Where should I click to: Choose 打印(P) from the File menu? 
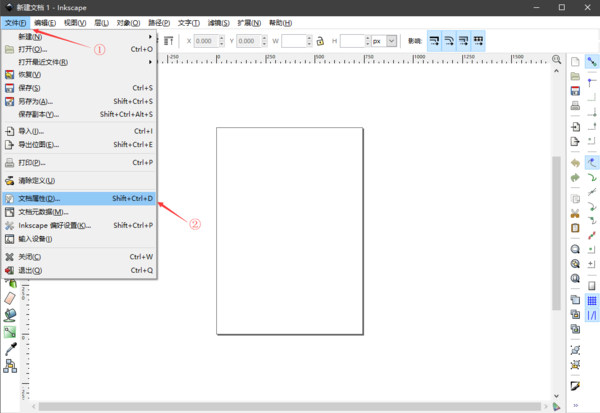point(79,163)
